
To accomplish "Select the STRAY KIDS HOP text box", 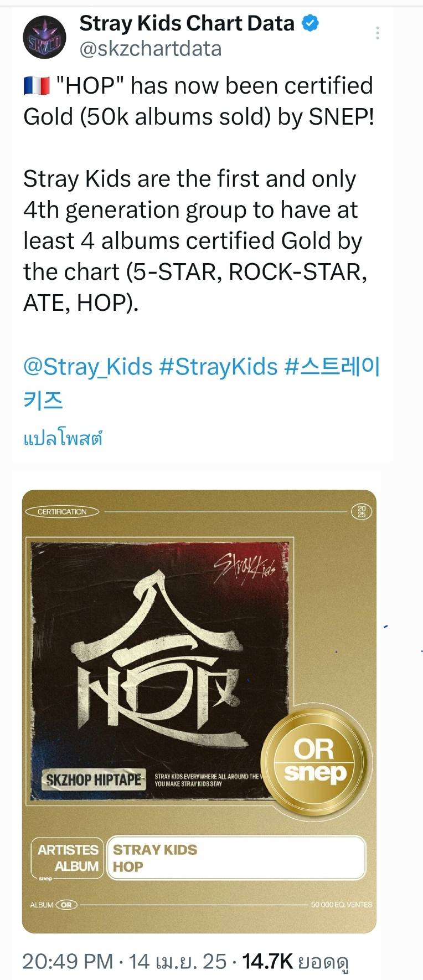I will coord(236,858).
